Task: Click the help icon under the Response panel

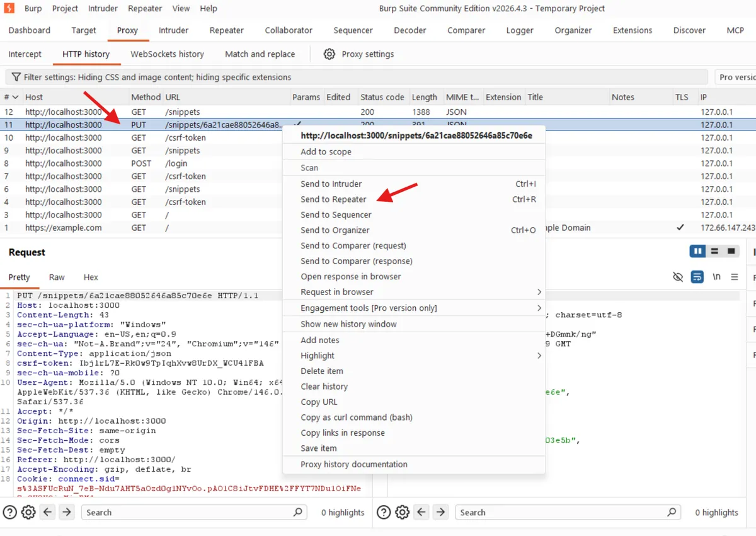Action: coord(384,512)
